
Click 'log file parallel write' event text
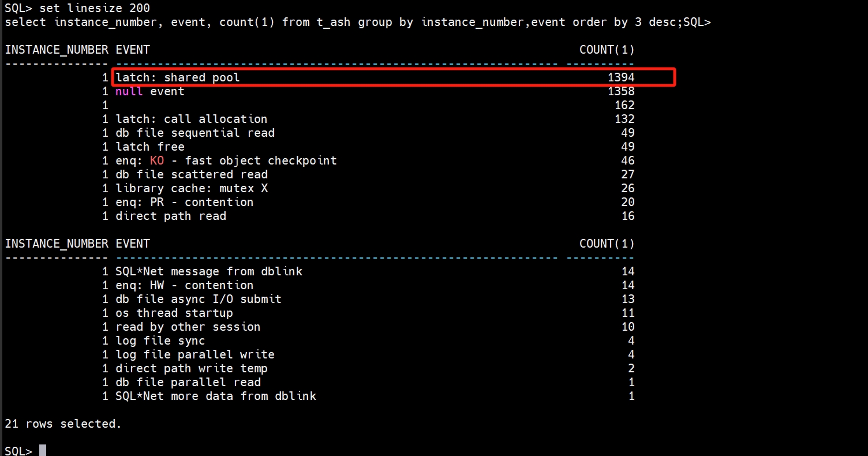195,354
